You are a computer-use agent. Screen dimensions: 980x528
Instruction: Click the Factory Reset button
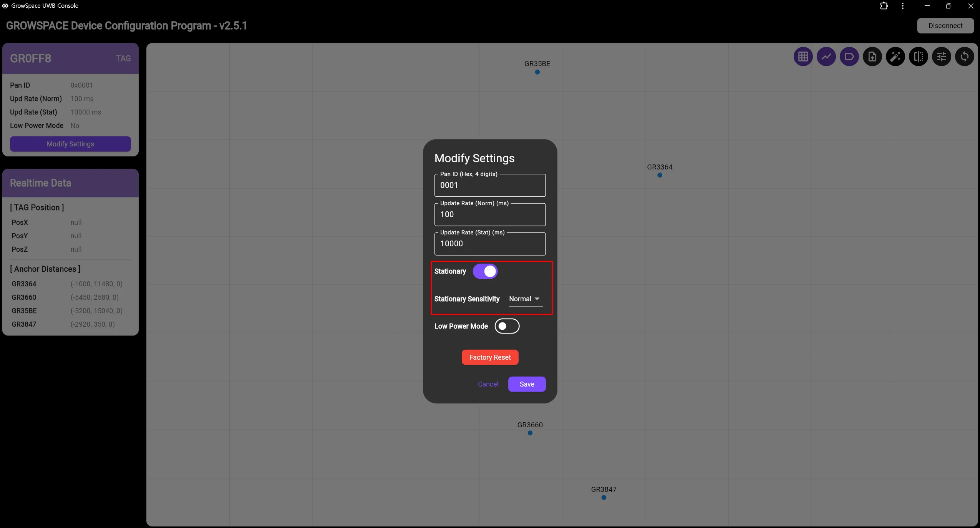(x=490, y=357)
